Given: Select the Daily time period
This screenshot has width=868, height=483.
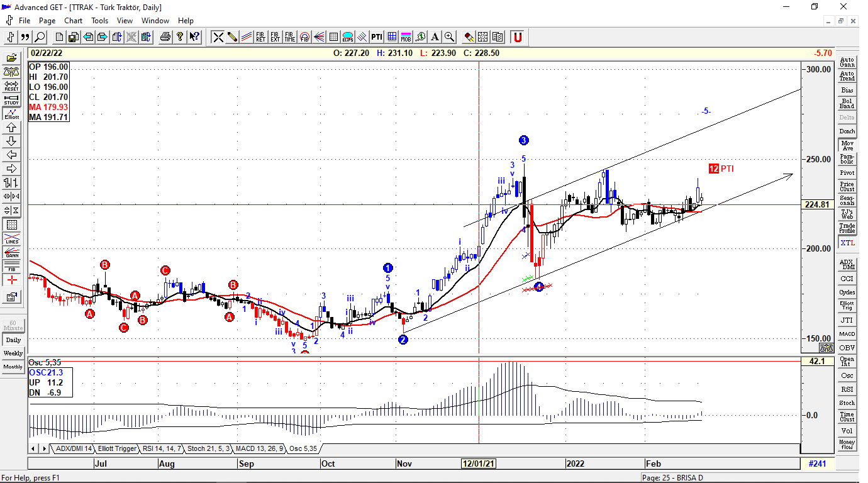Looking at the screenshot, I should (x=13, y=340).
